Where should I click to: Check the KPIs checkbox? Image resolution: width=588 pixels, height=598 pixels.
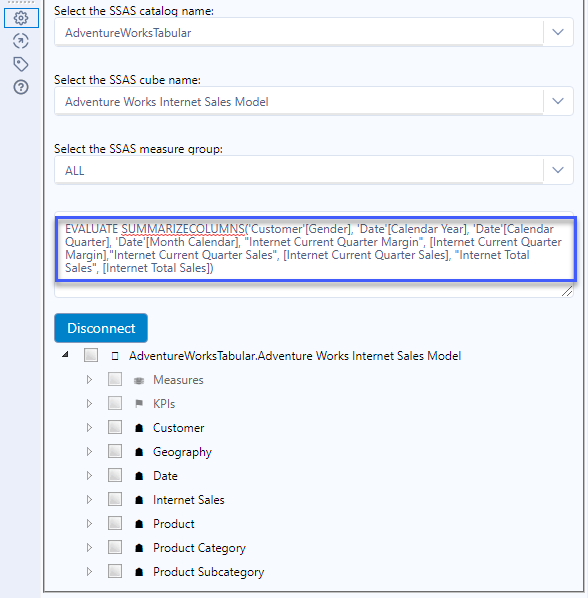[115, 403]
